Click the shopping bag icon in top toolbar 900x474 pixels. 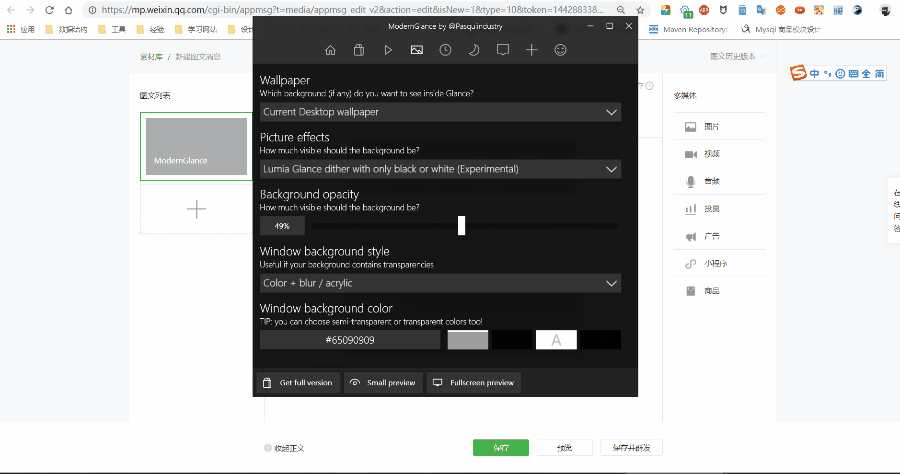pyautogui.click(x=359, y=50)
